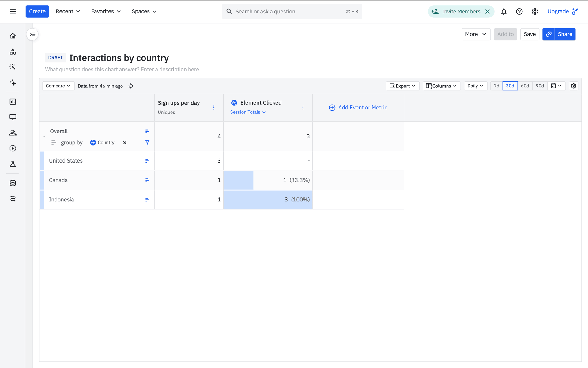Edit the chart title Interactions by country

click(119, 58)
